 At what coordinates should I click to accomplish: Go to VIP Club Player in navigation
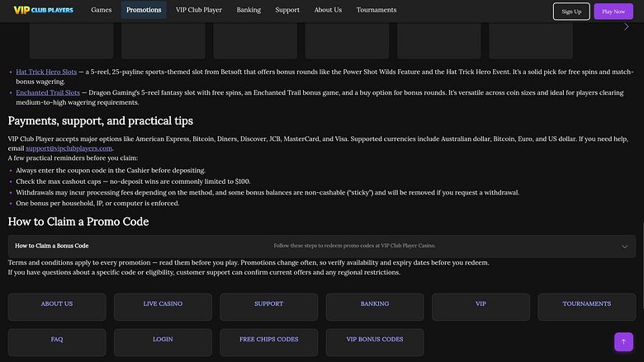tap(199, 10)
